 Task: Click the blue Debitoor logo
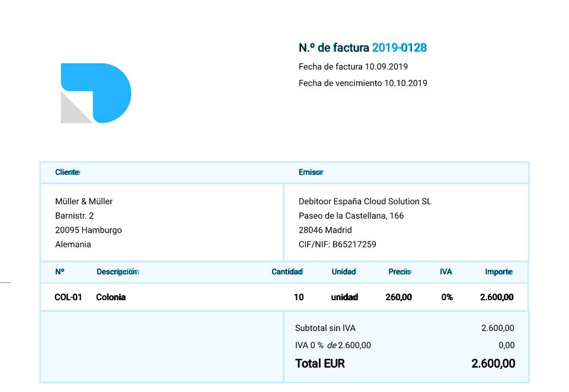point(96,93)
